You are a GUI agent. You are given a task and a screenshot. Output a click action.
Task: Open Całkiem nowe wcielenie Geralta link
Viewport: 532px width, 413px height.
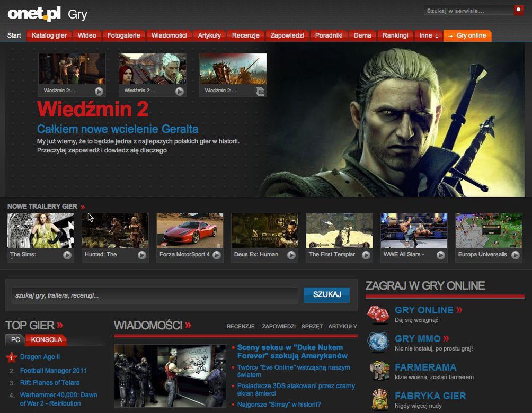118,129
